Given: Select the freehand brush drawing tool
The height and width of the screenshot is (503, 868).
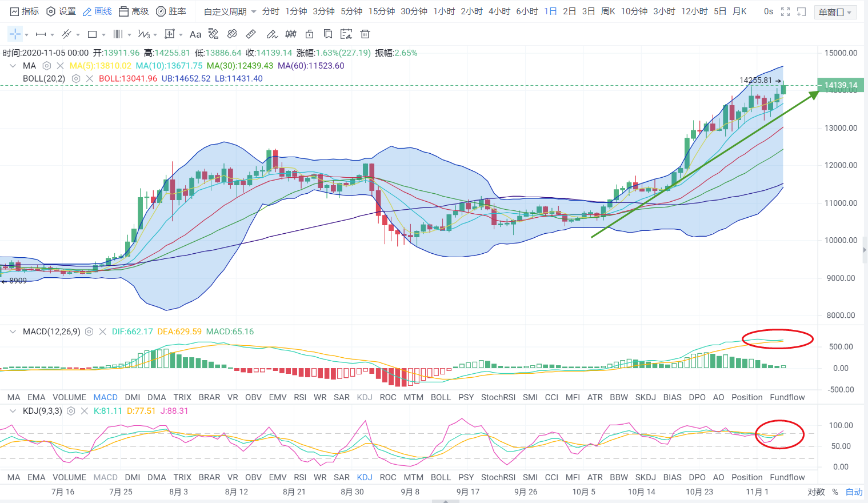Looking at the screenshot, I should 271,34.
